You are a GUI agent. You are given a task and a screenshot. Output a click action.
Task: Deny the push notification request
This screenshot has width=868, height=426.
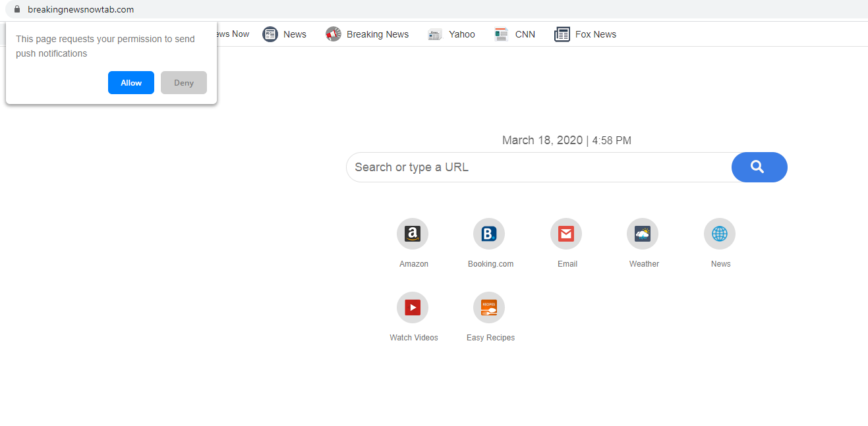[184, 83]
